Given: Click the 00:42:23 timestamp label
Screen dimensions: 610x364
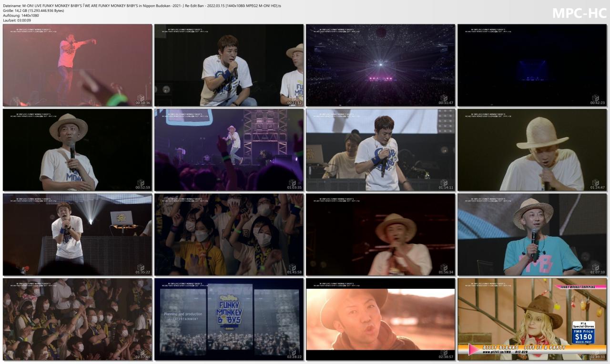Looking at the screenshot, I should 598,103.
